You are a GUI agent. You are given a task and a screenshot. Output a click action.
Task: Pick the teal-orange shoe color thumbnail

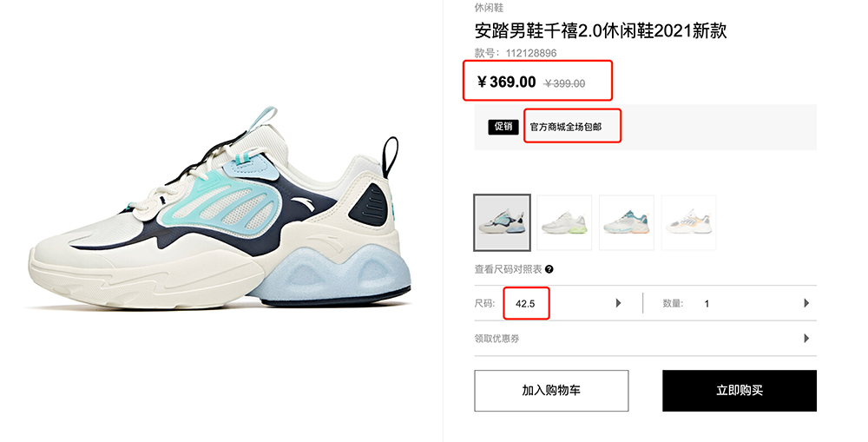(x=627, y=222)
